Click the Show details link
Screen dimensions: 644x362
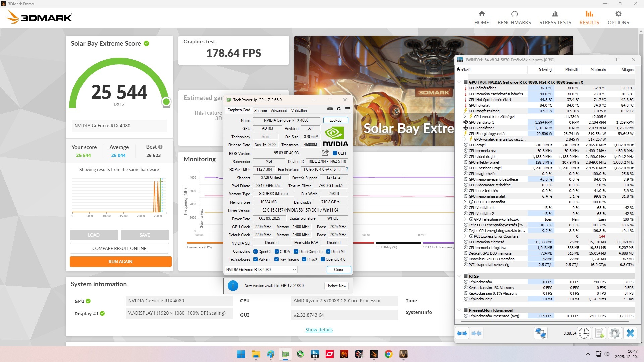(x=319, y=330)
